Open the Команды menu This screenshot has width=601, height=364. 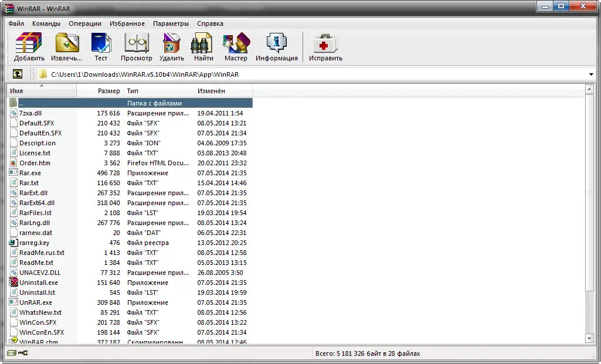47,23
